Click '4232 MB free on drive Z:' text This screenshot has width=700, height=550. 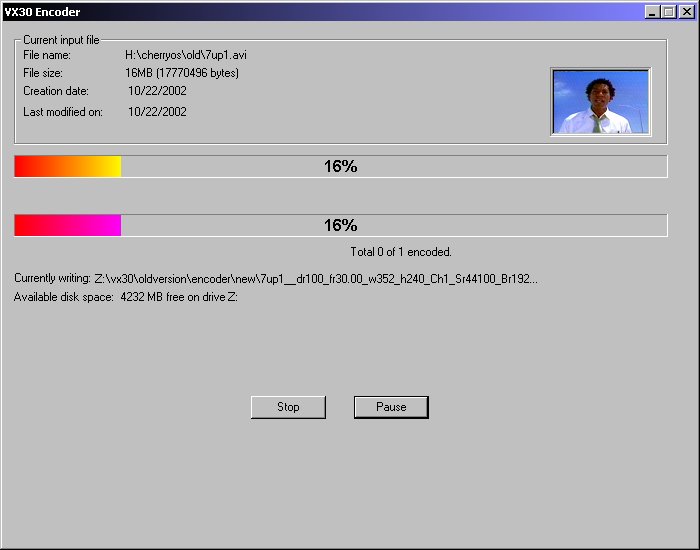coord(179,297)
